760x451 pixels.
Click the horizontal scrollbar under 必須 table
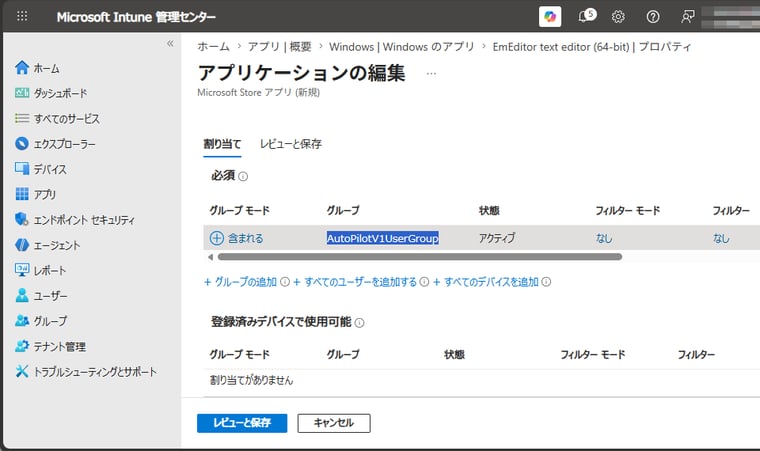(420, 257)
